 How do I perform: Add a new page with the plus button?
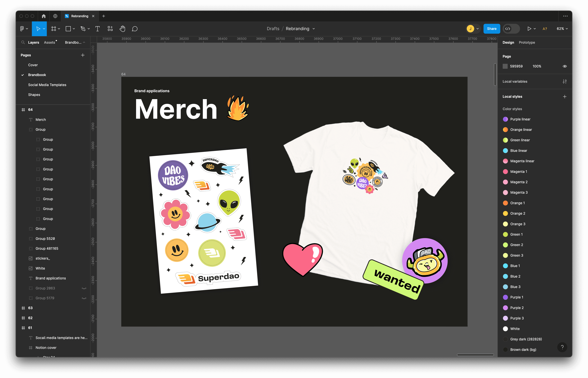pyautogui.click(x=83, y=55)
